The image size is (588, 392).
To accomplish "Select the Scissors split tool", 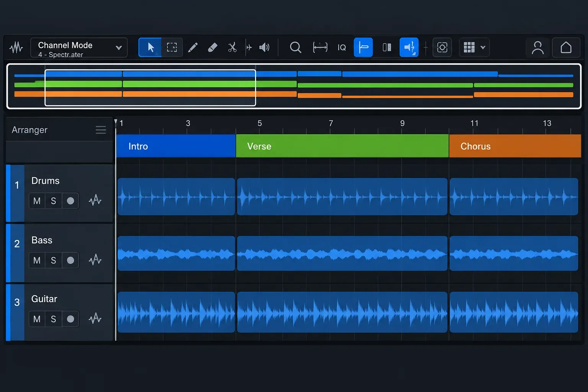I will click(x=232, y=47).
